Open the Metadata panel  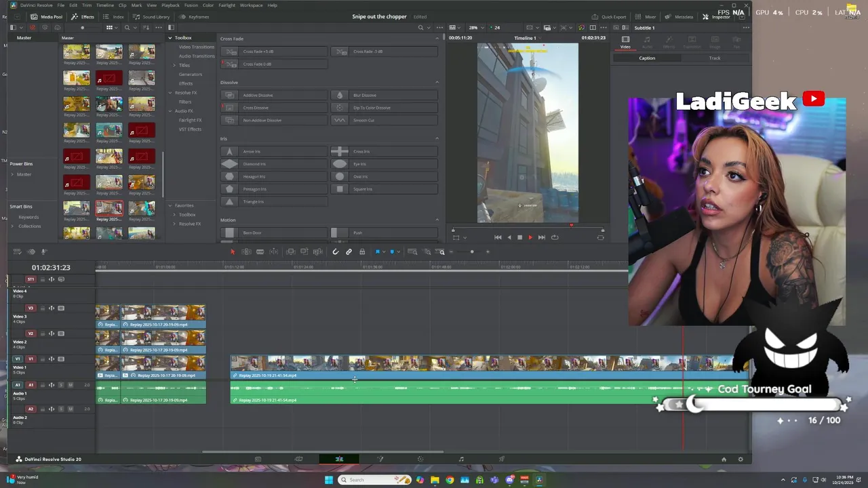tap(679, 16)
